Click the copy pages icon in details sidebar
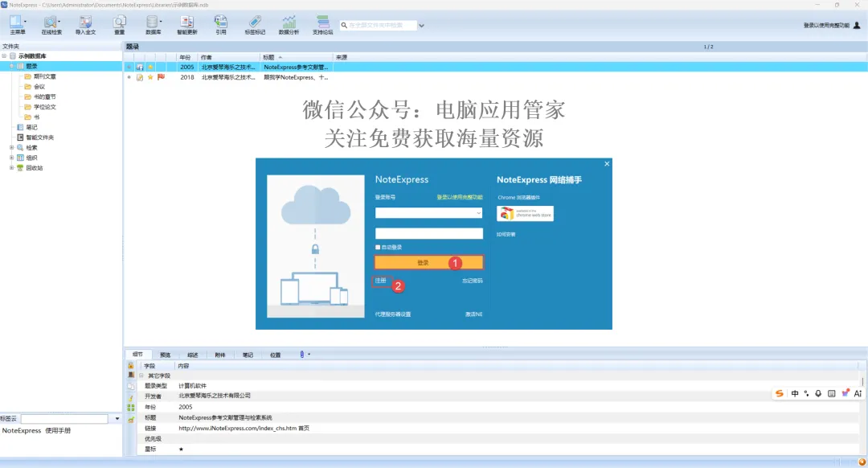This screenshot has height=468, width=868. click(131, 387)
